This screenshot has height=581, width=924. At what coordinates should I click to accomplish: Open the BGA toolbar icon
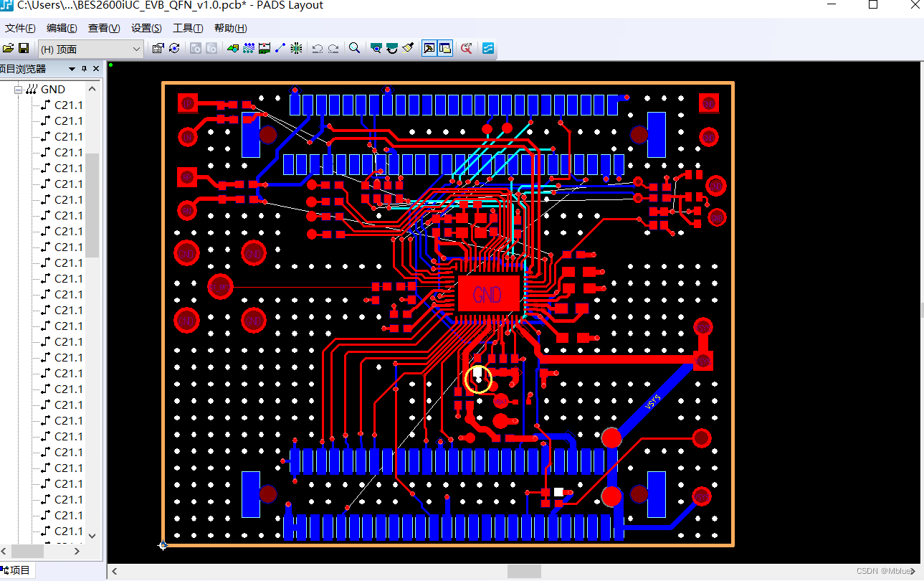[296, 48]
